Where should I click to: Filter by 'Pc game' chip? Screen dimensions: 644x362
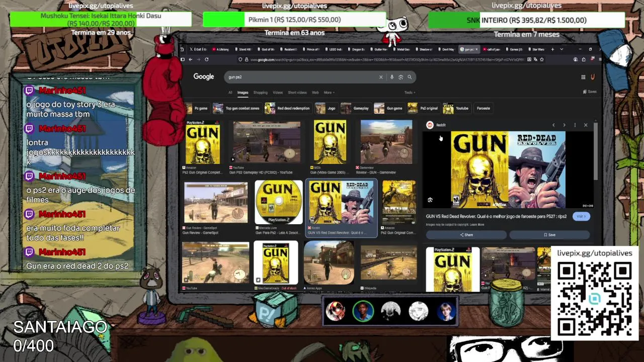(198, 108)
